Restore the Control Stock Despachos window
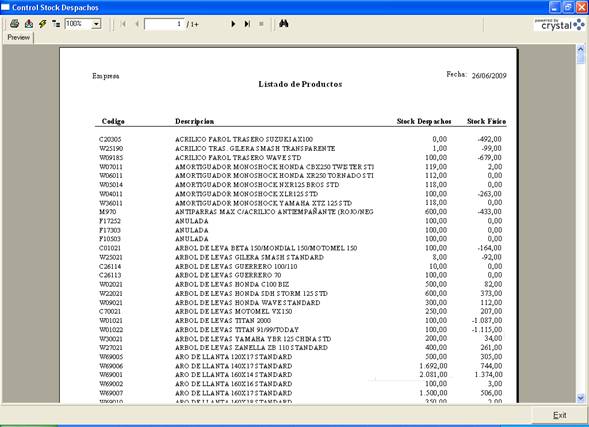This screenshot has height=427, width=589. point(568,7)
